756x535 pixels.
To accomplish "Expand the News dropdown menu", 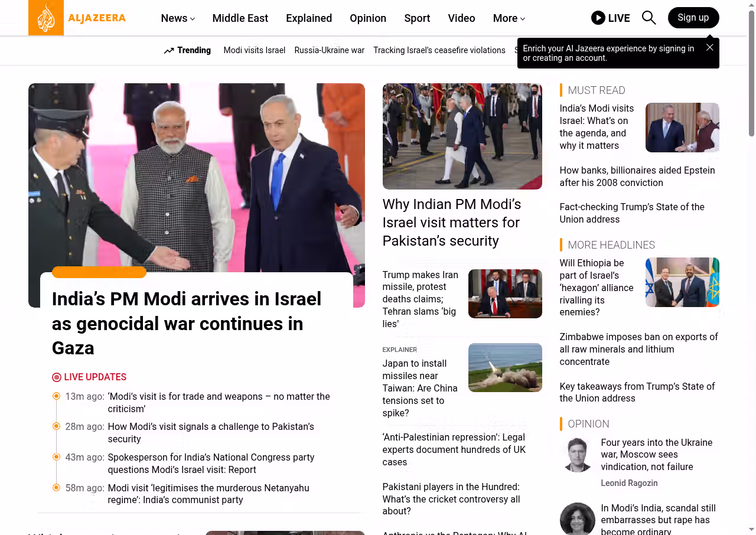I will click(x=178, y=18).
